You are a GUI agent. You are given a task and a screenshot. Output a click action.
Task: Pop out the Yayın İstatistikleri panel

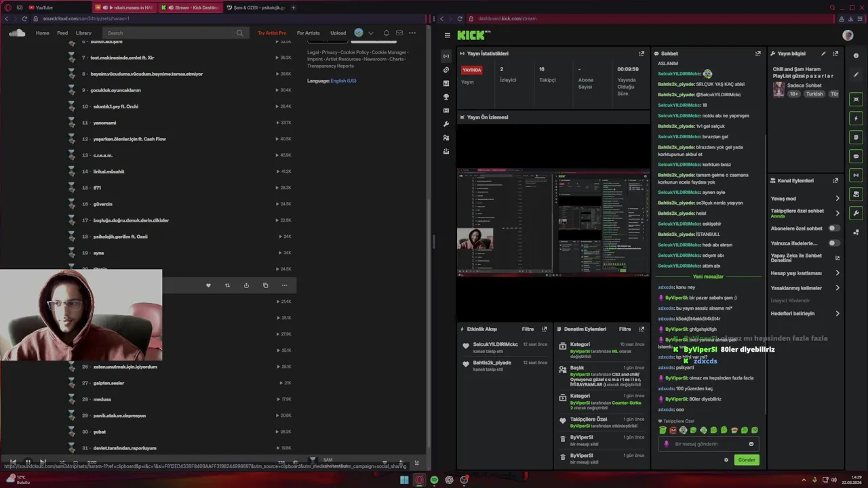(642, 54)
